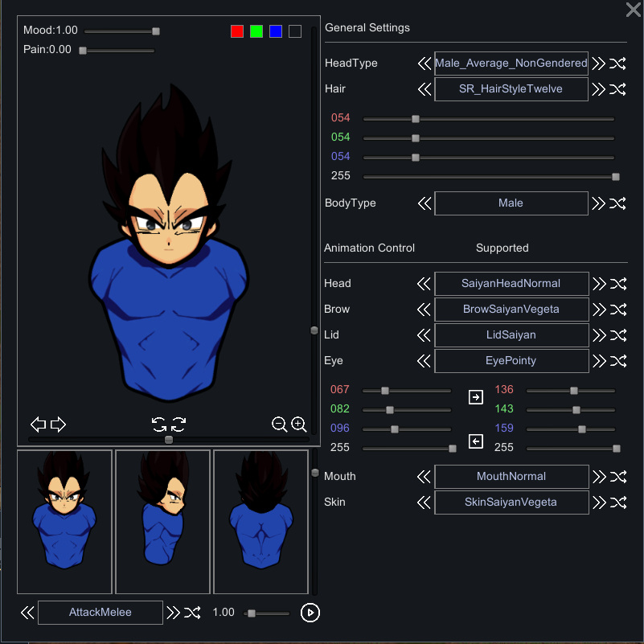The width and height of the screenshot is (644, 644).
Task: Select next Brow option
Action: tap(599, 310)
